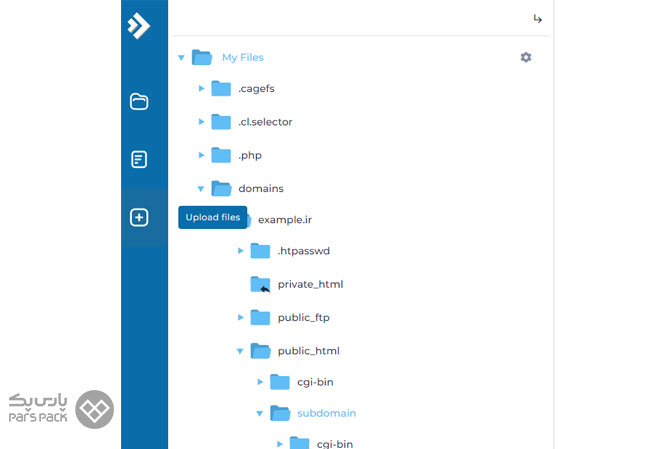
Task: Click the My Files folder icon
Action: pos(202,57)
